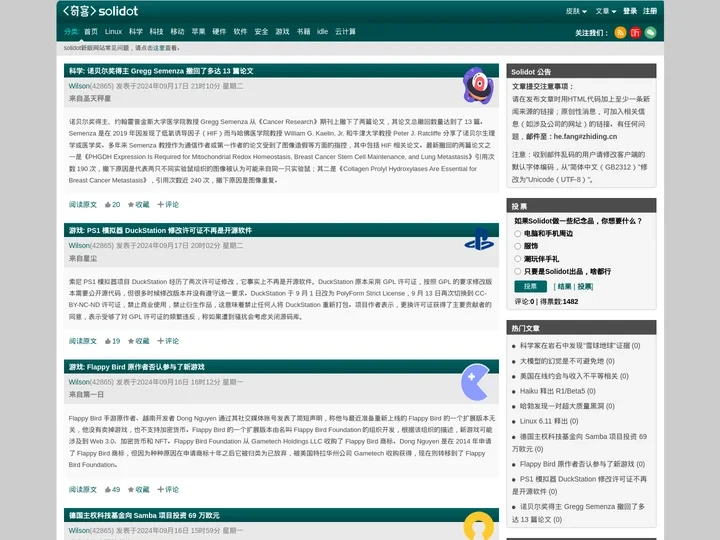Open the 软件 category
The image size is (720, 540).
pyautogui.click(x=240, y=32)
